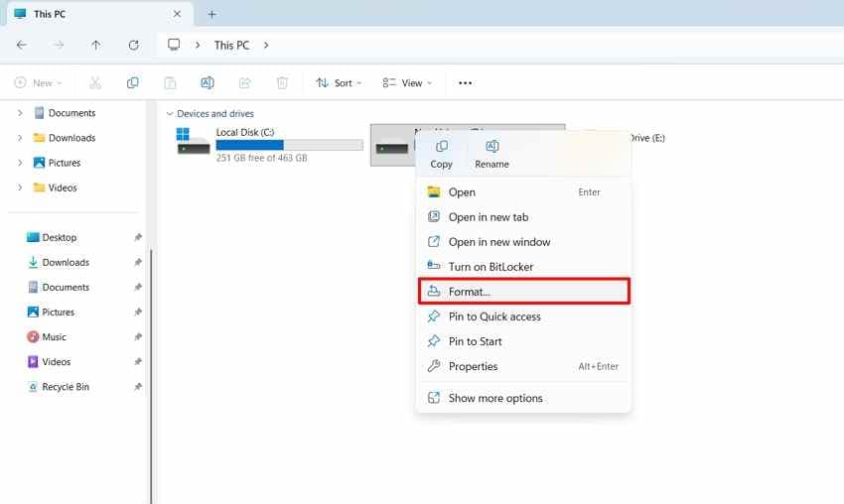Click the Rename icon in toolbar
Image resolution: width=844 pixels, height=504 pixels.
click(x=208, y=82)
